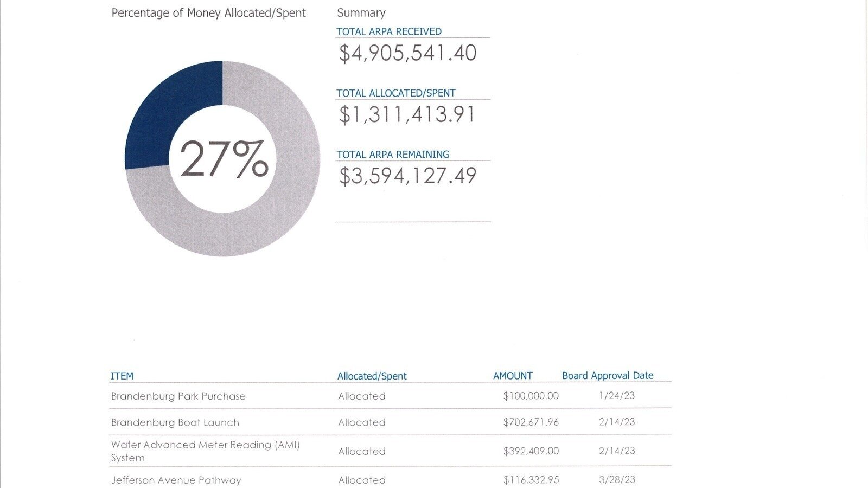Select the TOTAL ARPA REMAINING label
Viewport: 868px width, 488px height.
[x=393, y=155]
